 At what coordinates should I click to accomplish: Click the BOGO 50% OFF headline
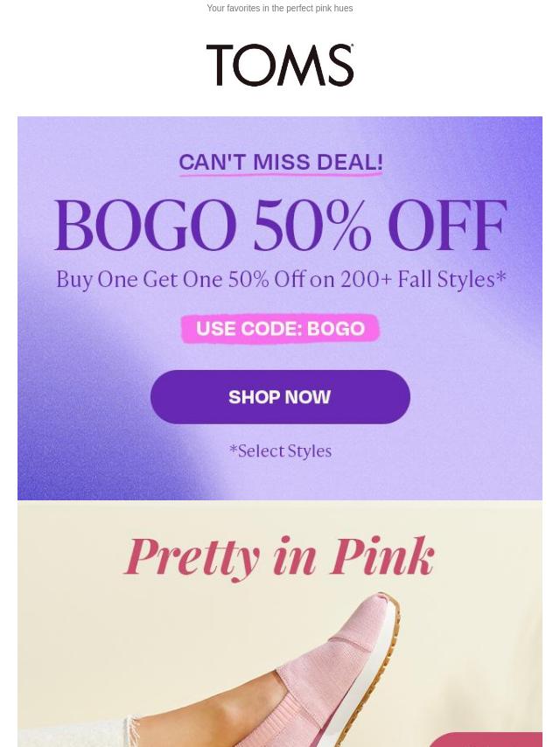click(280, 226)
